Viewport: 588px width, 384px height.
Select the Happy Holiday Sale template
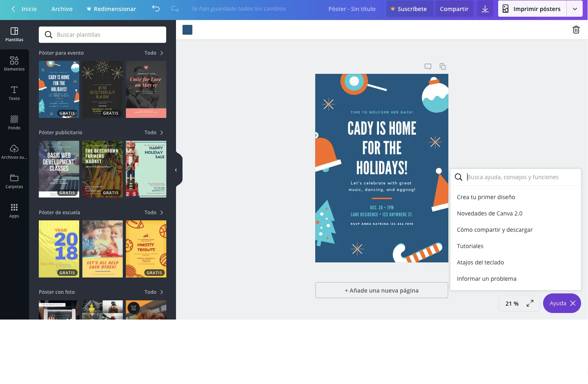coord(146,169)
